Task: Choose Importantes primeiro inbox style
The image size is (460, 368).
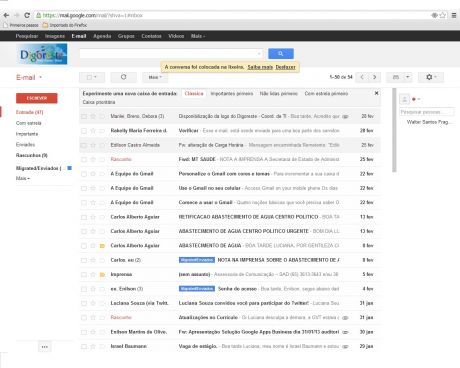Action: pyautogui.click(x=232, y=93)
